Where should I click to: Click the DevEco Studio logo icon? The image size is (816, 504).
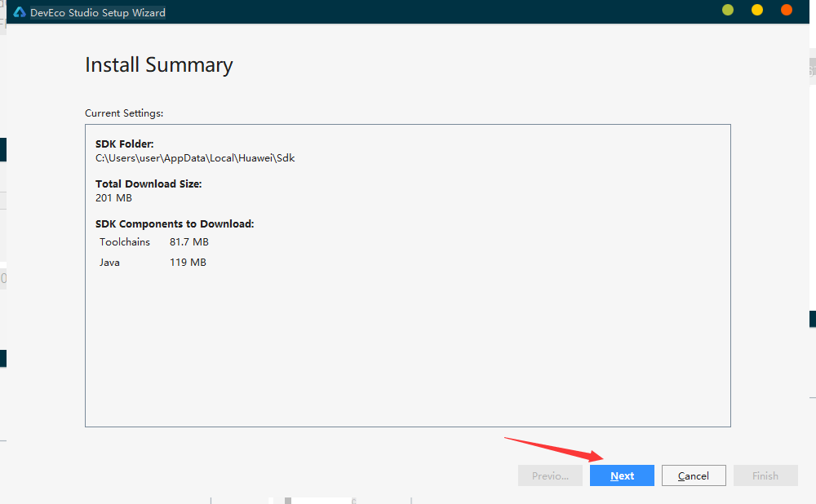click(x=20, y=12)
